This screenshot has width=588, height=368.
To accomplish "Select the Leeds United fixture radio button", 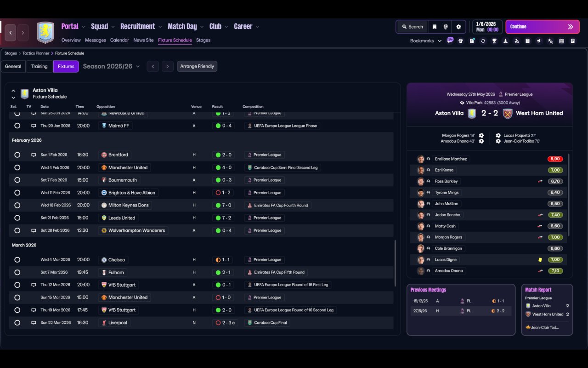I will pos(17,218).
